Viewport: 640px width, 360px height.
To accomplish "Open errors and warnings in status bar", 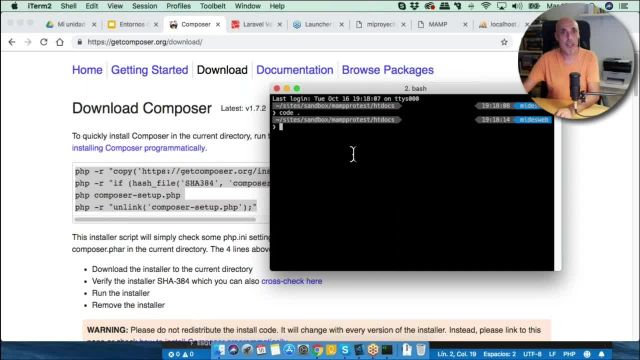I will point(181,354).
